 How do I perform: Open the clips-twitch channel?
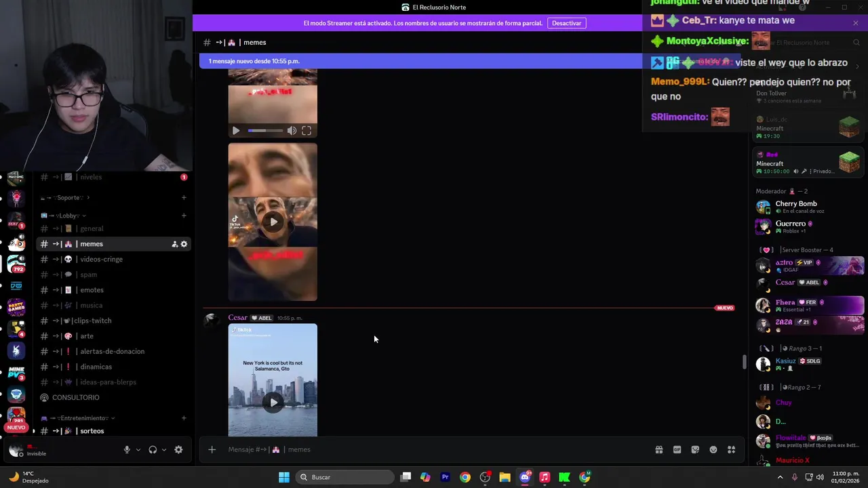pyautogui.click(x=113, y=321)
